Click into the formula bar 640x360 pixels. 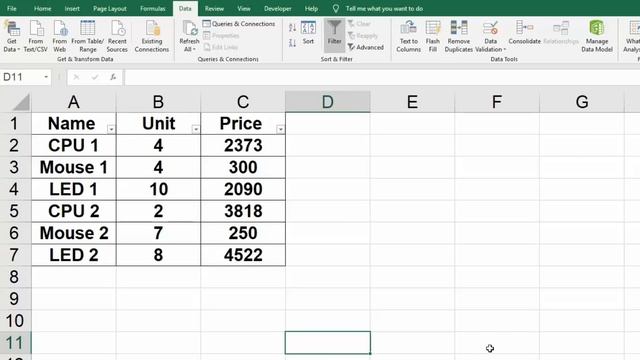[382, 77]
